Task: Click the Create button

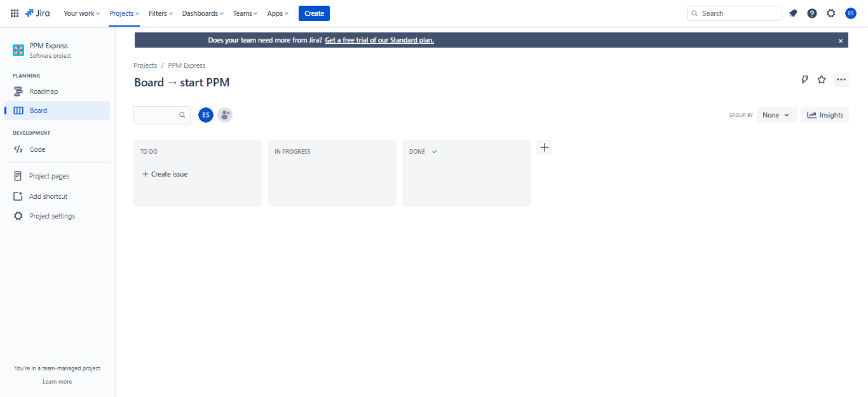Action: (314, 13)
